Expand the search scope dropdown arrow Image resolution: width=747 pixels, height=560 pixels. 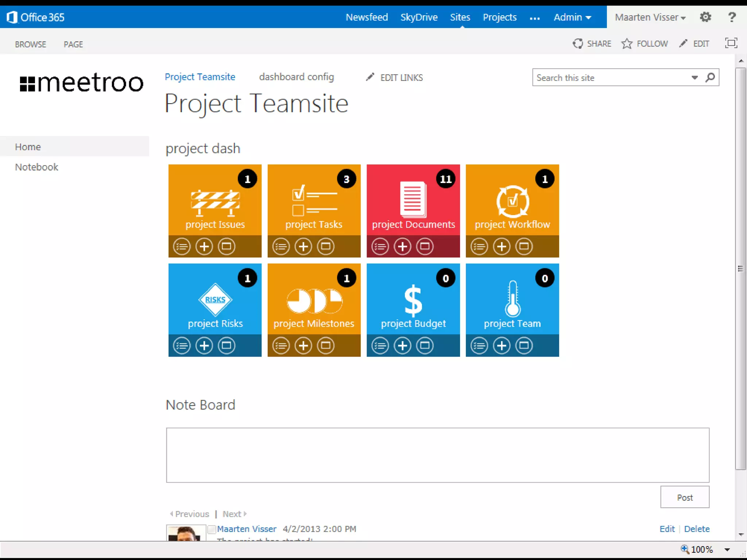click(x=694, y=78)
